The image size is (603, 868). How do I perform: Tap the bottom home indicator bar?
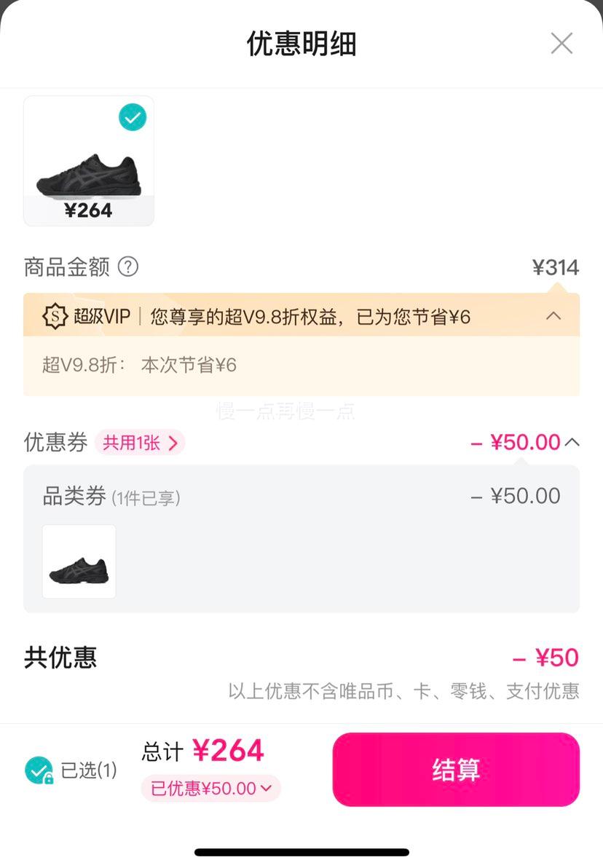[x=301, y=852]
